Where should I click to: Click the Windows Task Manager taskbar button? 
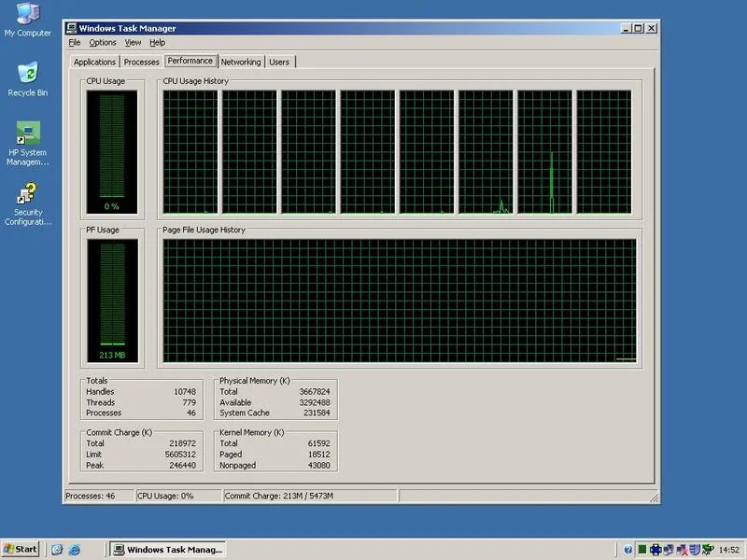tap(168, 550)
